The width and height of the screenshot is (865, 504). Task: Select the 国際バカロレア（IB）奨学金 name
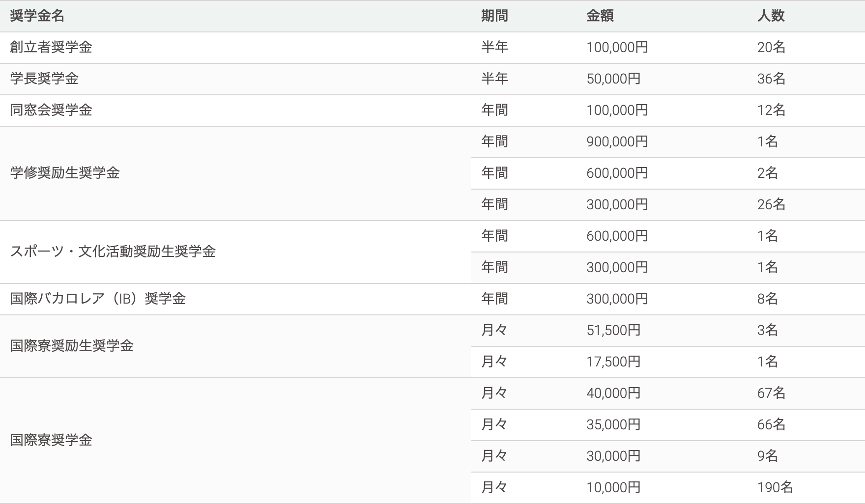[98, 299]
